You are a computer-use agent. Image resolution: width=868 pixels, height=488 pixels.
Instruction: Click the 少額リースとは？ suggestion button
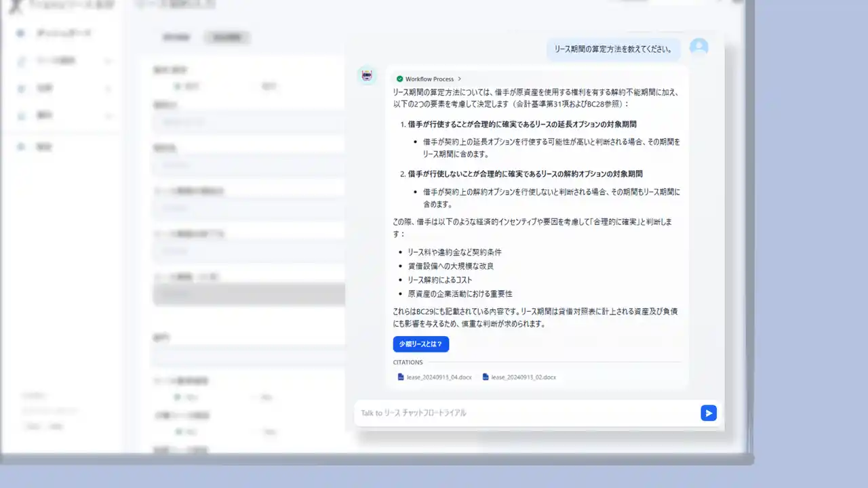(x=420, y=344)
